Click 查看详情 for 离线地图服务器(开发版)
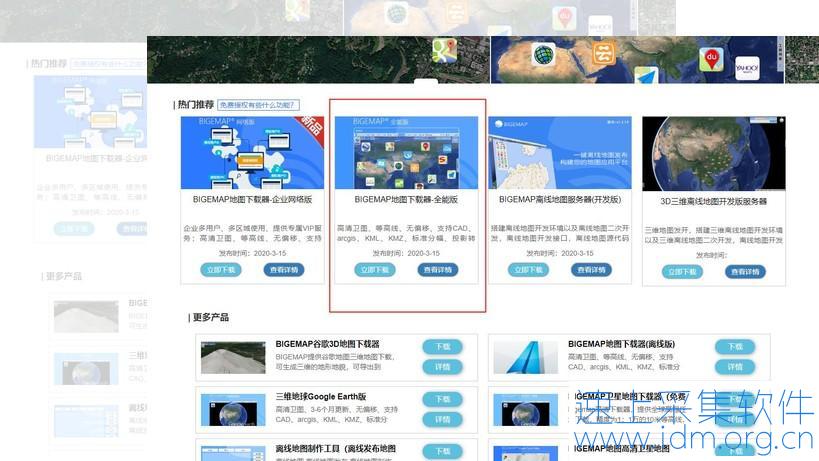The image size is (819, 461). click(592, 270)
